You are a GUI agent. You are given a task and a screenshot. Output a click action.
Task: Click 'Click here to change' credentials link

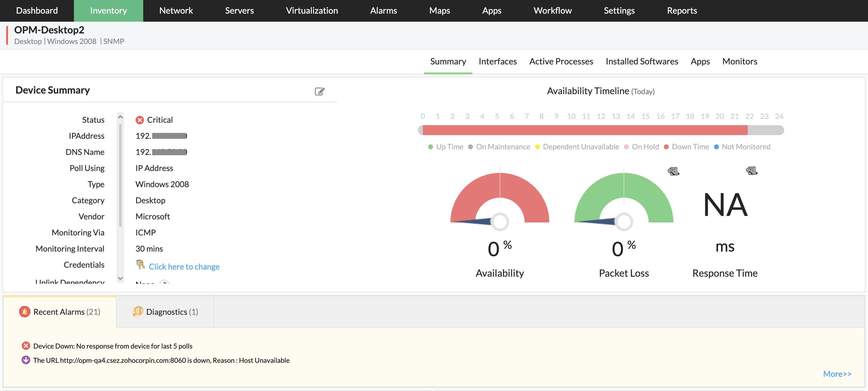[x=184, y=266]
